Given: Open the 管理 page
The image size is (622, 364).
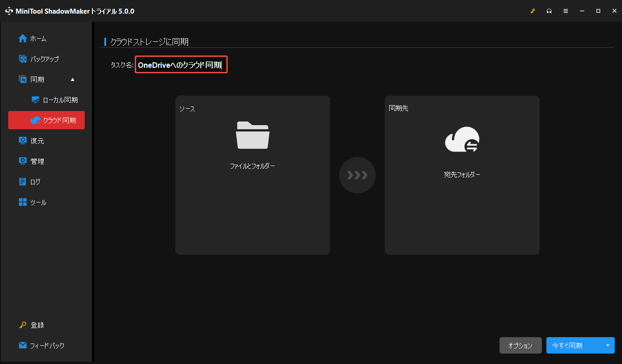Looking at the screenshot, I should coord(46,162).
